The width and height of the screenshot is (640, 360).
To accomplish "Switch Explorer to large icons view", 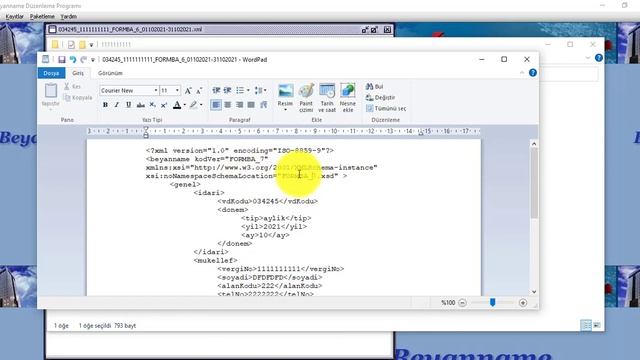I will [x=597, y=325].
